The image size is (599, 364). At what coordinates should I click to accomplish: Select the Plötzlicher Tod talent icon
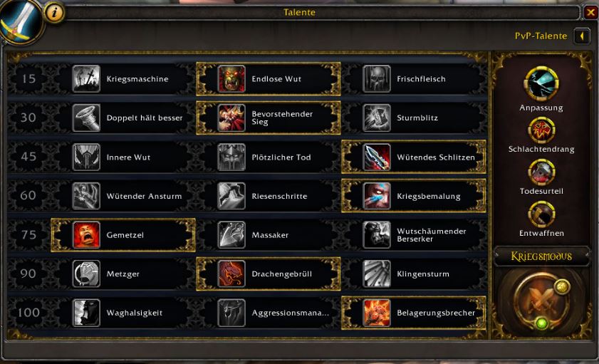(x=231, y=157)
